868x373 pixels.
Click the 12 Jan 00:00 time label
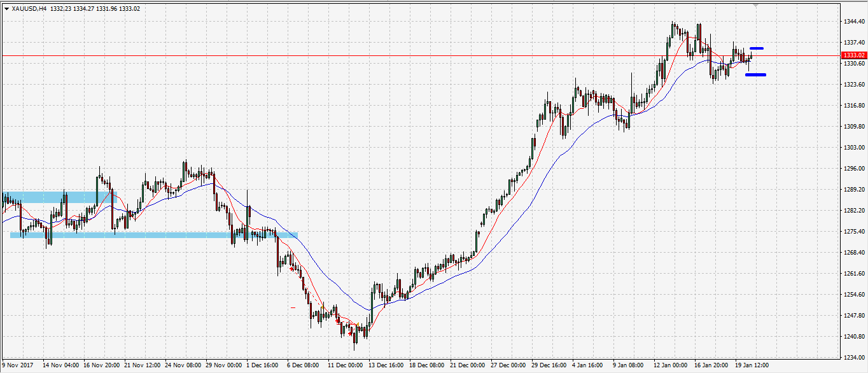coord(671,366)
